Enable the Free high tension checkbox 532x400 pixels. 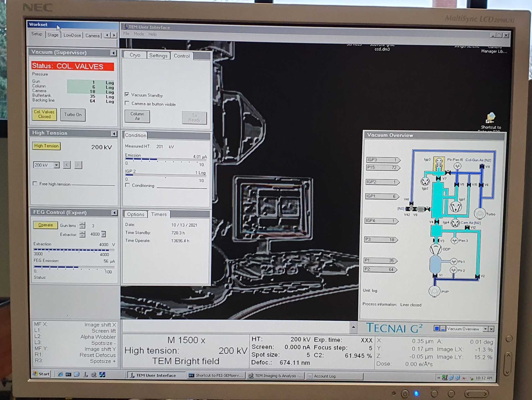point(35,184)
